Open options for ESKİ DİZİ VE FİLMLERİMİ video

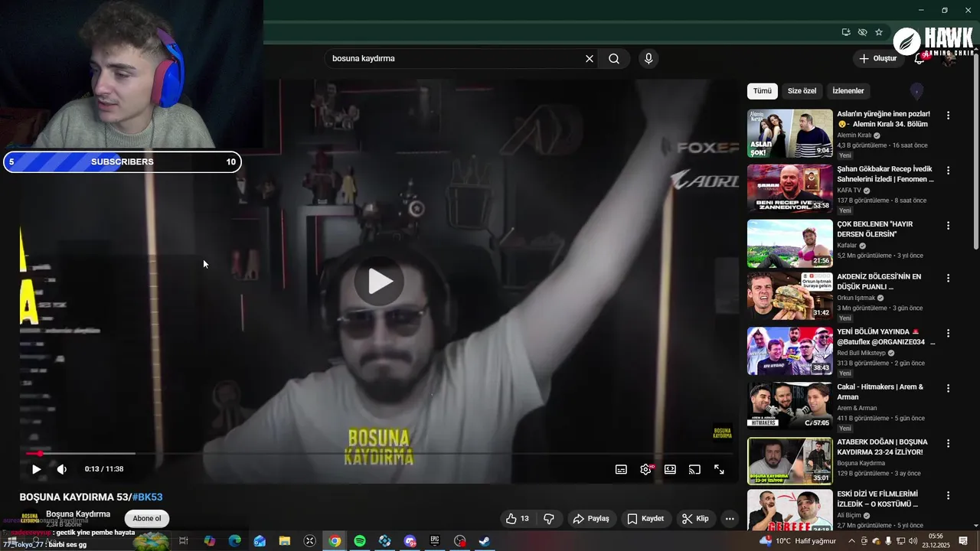(x=948, y=496)
